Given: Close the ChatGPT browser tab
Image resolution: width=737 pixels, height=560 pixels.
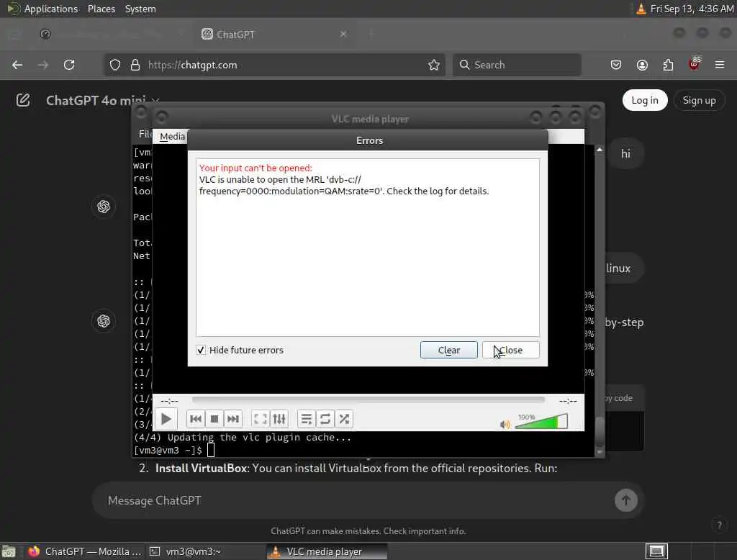Looking at the screenshot, I should (x=343, y=34).
